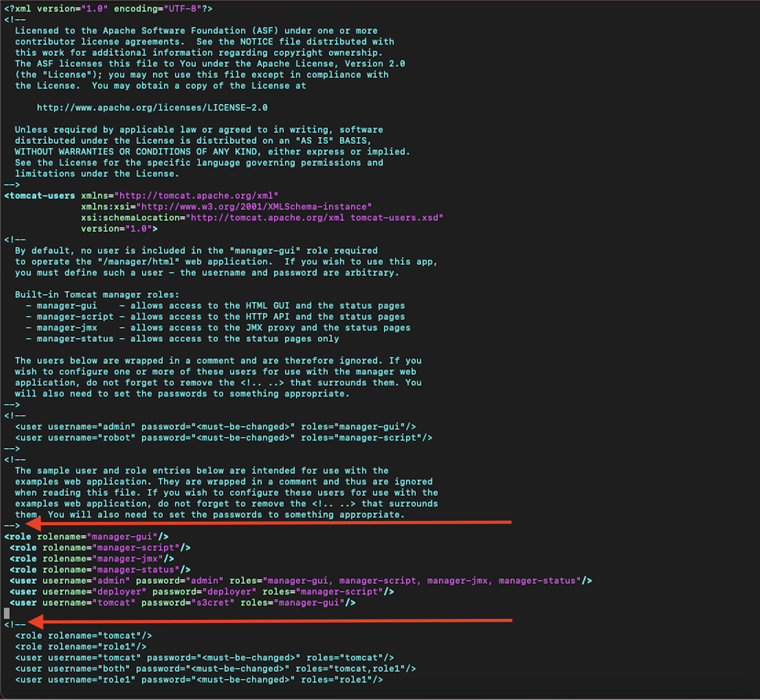Click commented user username="admin" roles="manager-gui" line
The image size is (760, 700).
coord(216,427)
